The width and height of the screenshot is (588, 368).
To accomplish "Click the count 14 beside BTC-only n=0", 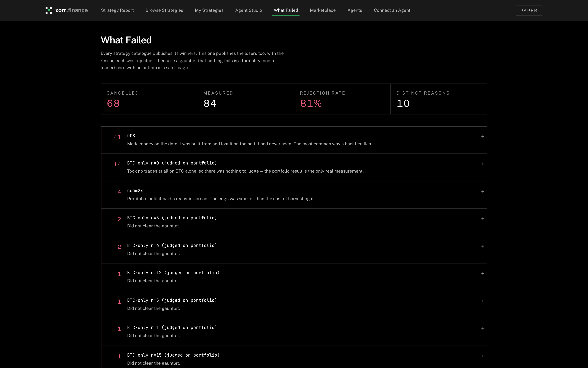I will (x=117, y=164).
